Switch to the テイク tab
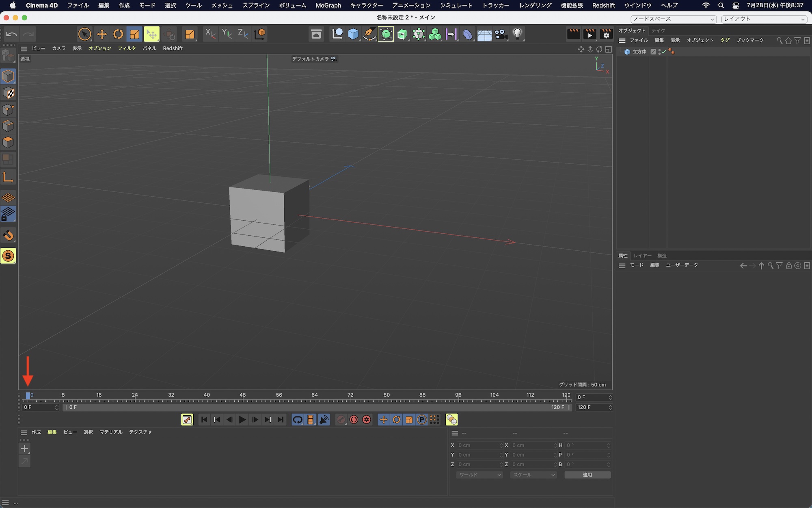The image size is (812, 508). point(658,30)
